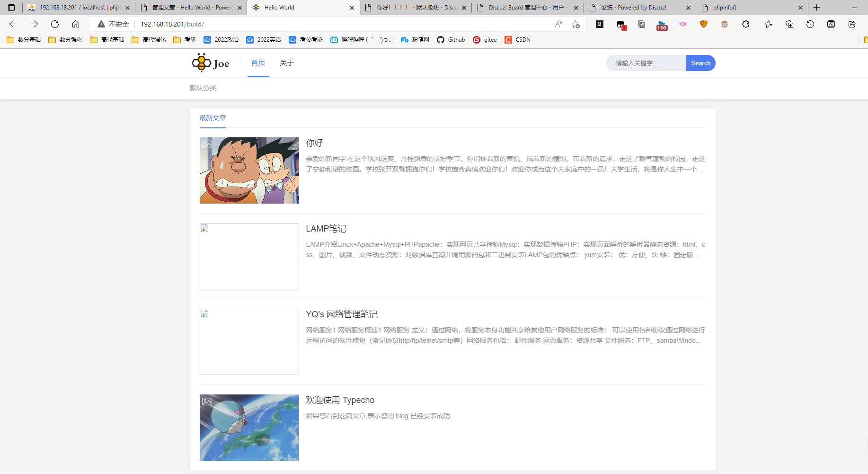
Task: Expand the 高代强化 bookmarks folder
Action: (148, 40)
